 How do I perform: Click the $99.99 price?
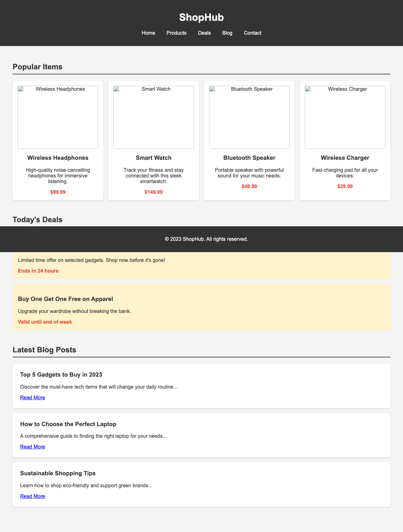point(58,192)
